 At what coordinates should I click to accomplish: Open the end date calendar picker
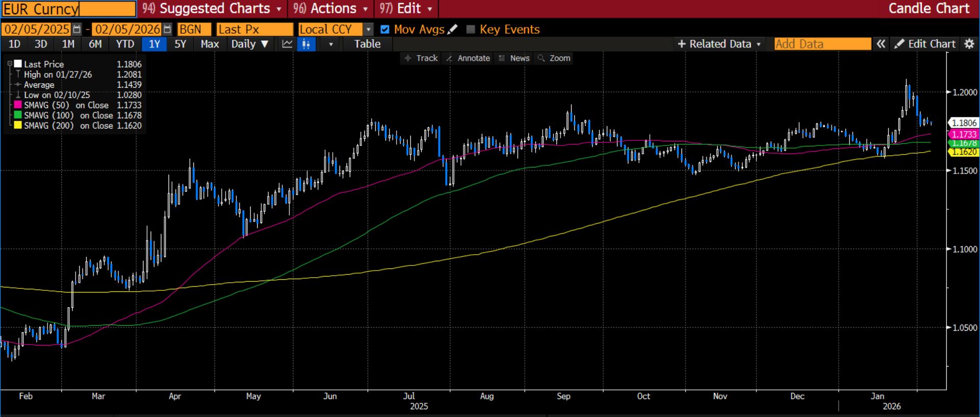(x=167, y=30)
